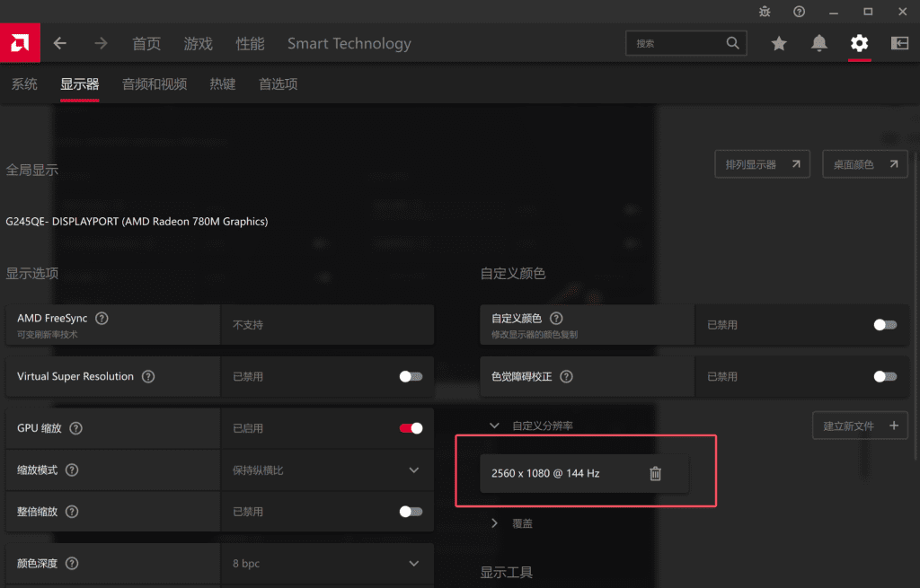Open settings gear icon
Screen dimensions: 920x588
(x=859, y=43)
